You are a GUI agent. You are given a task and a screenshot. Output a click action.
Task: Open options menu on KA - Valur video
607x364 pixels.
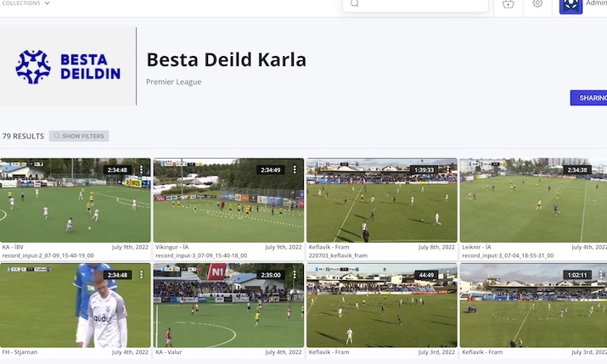click(295, 274)
